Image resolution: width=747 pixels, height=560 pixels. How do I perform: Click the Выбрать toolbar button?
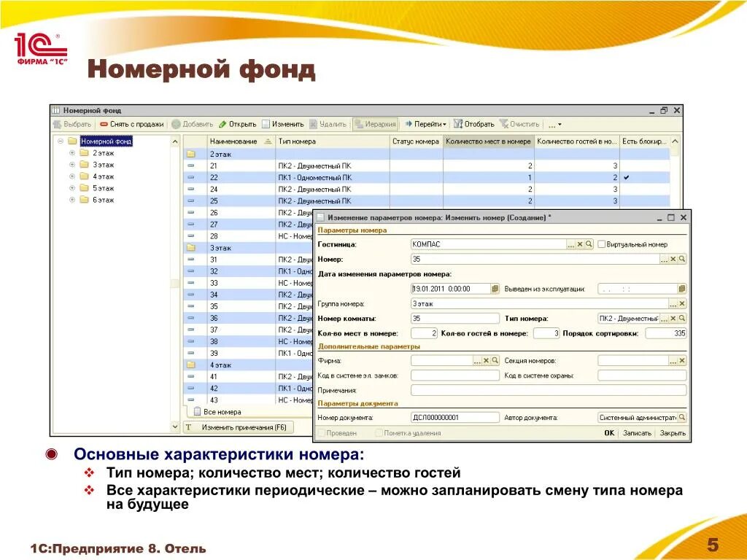[72, 124]
